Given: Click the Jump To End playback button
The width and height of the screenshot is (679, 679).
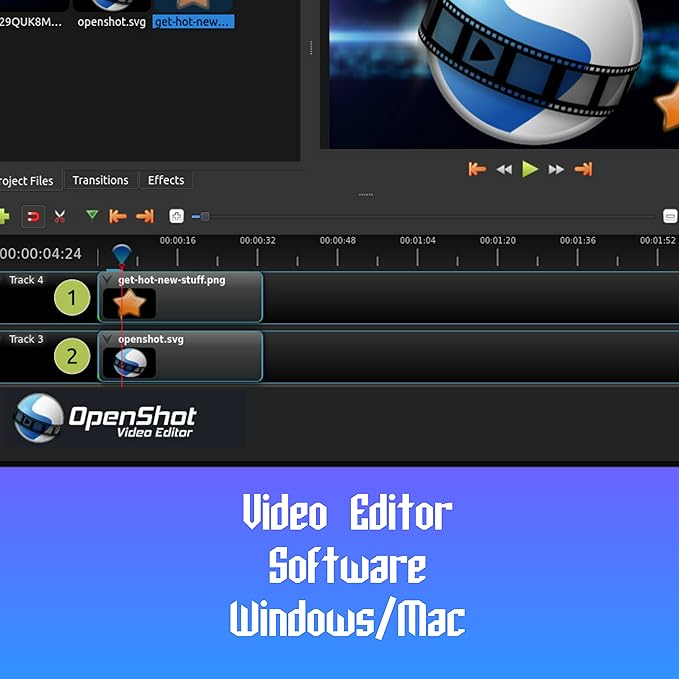Looking at the screenshot, I should point(583,169).
